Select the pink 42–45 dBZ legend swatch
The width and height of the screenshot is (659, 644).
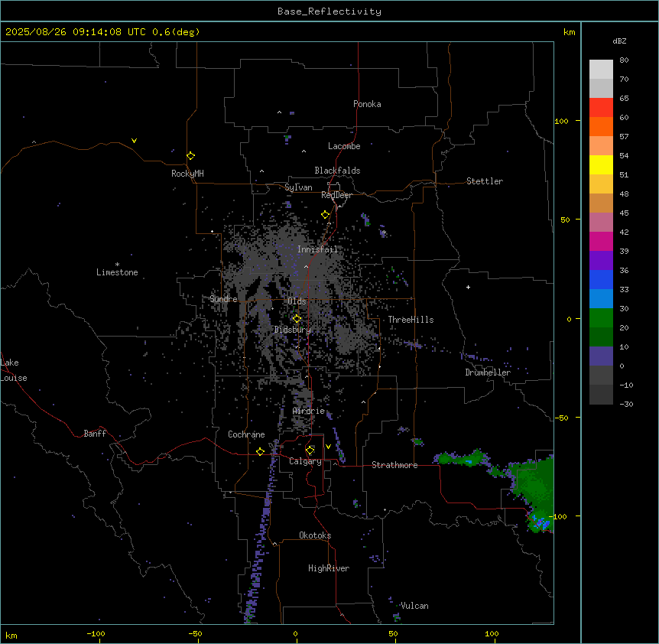point(601,223)
